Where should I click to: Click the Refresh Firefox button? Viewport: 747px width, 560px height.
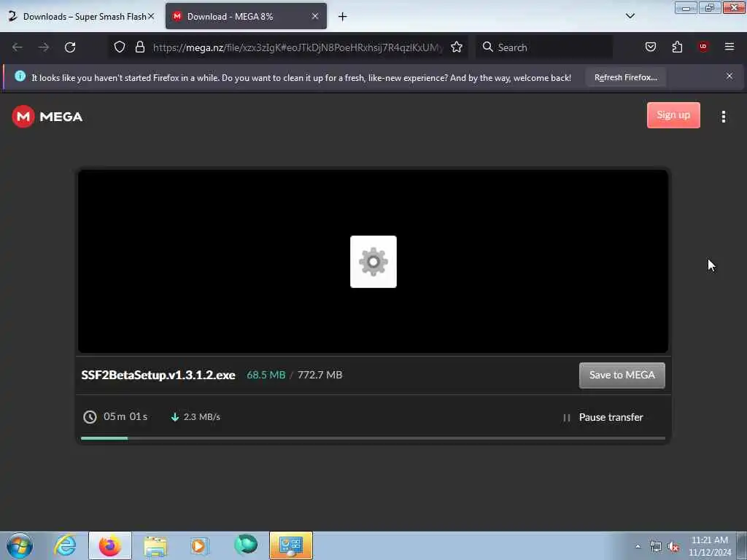coord(625,77)
